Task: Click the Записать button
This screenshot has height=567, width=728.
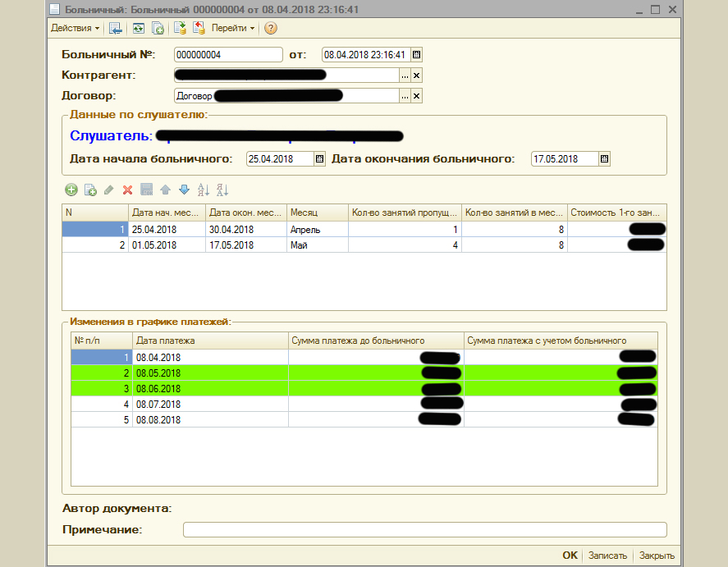Action: point(607,556)
